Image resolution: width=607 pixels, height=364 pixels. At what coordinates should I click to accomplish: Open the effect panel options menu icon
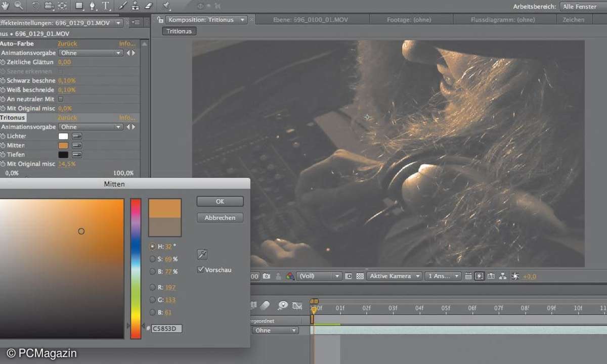[x=136, y=22]
